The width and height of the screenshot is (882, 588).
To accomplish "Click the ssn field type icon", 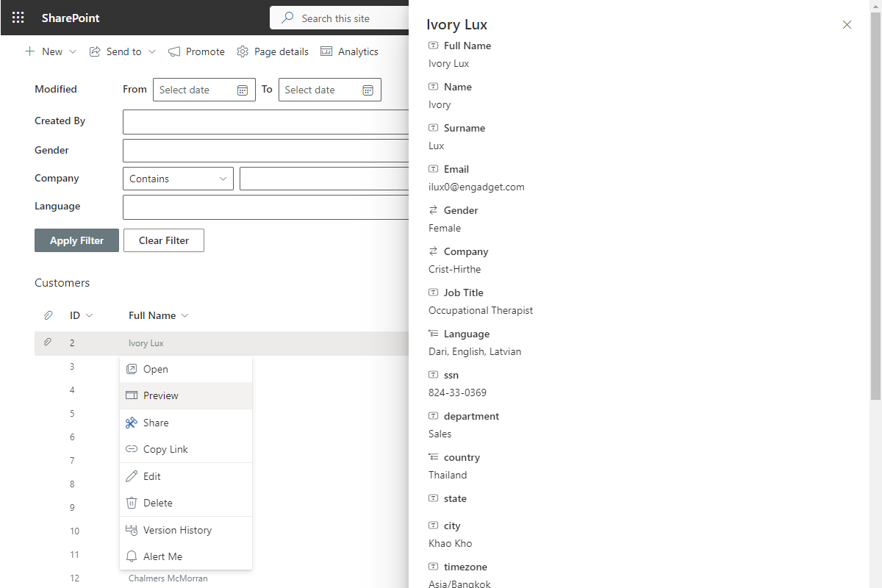I will (x=434, y=375).
